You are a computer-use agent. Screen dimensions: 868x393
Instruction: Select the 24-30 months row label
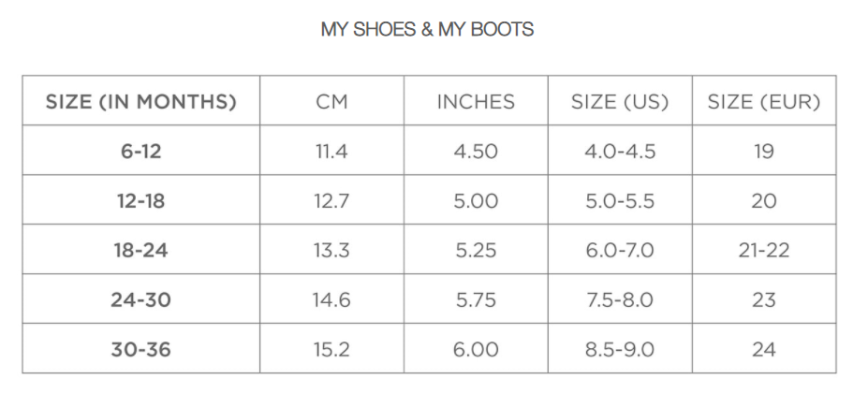tap(140, 300)
